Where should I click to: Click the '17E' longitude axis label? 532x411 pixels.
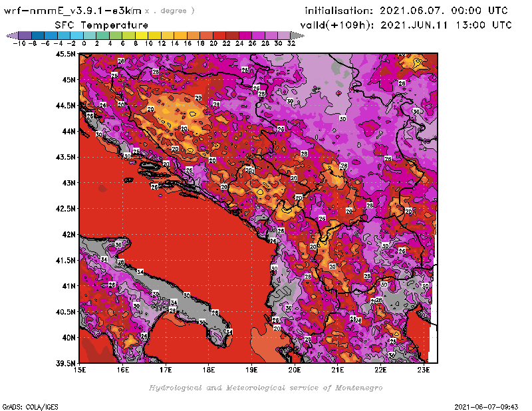pyautogui.click(x=166, y=370)
